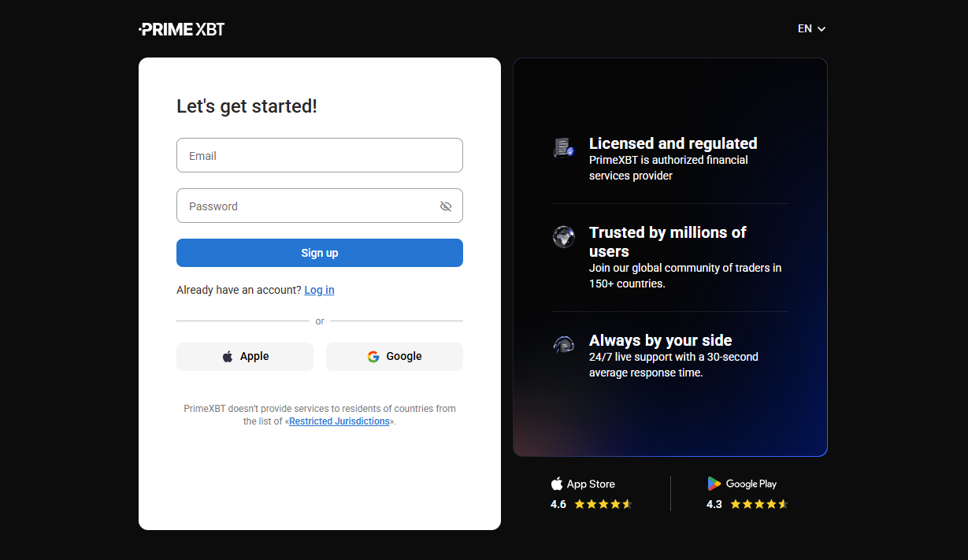Viewport: 968px width, 560px height.
Task: Click text '24/7 live support with a 30-second'
Action: tap(673, 357)
